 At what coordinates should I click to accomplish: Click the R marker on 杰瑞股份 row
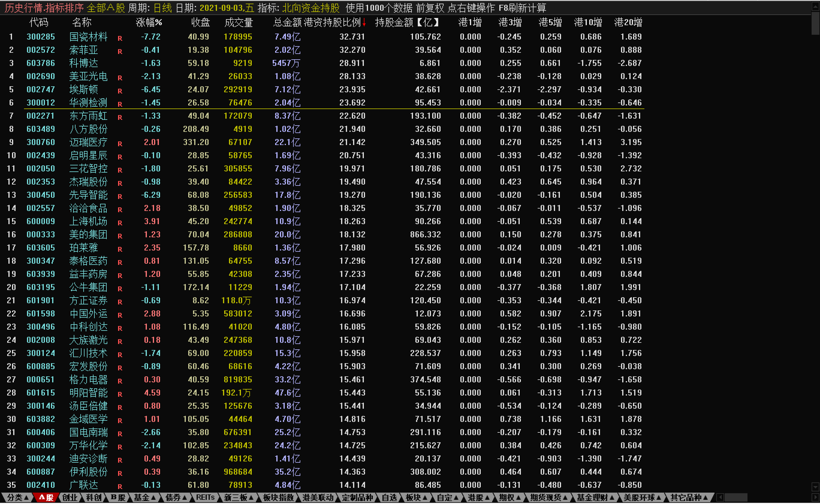[x=120, y=183]
